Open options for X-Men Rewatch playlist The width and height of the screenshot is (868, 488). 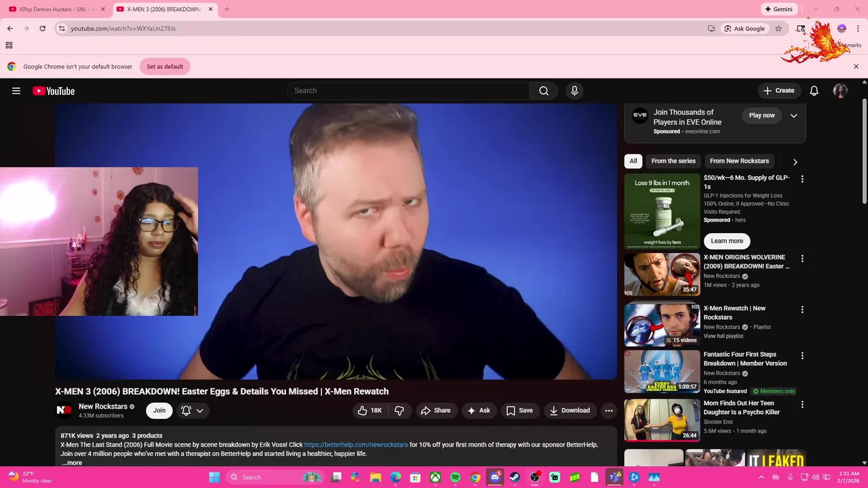pyautogui.click(x=802, y=310)
